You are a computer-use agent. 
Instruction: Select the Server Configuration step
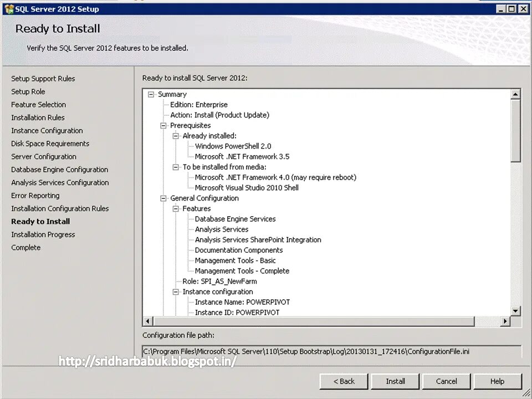[44, 157]
